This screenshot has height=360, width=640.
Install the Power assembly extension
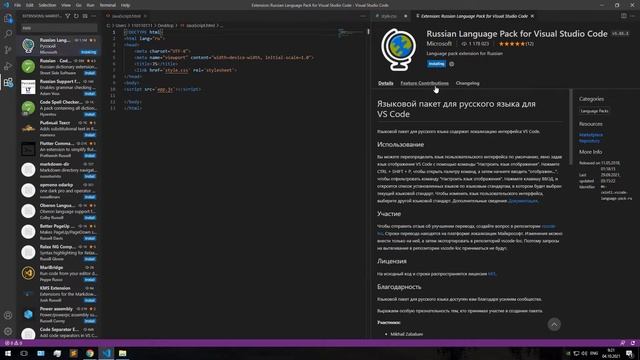point(90,321)
